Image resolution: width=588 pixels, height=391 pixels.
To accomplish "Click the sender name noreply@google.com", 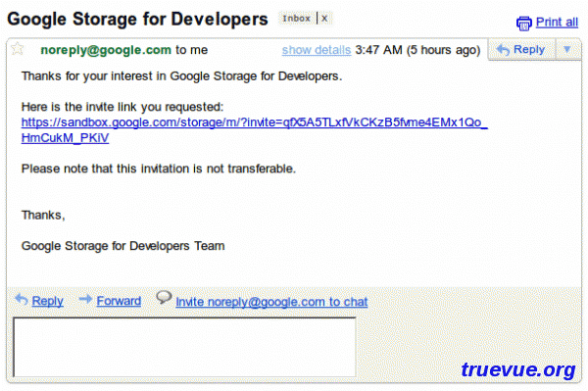I will (106, 50).
